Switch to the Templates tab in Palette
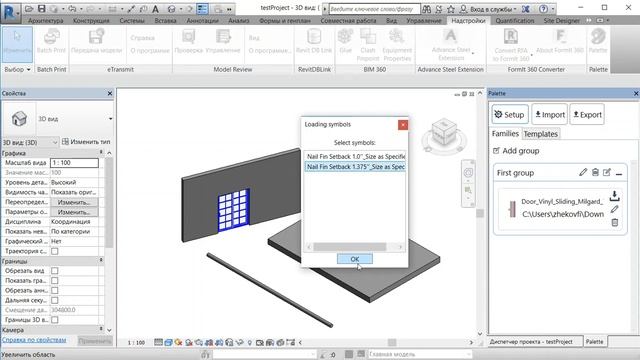This screenshot has height=360, width=640. pyautogui.click(x=540, y=134)
